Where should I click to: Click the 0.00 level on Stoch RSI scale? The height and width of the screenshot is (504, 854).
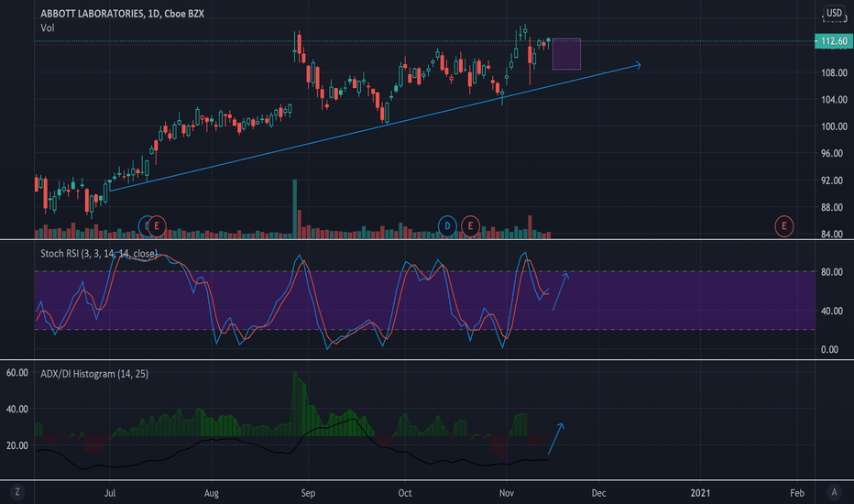click(830, 349)
